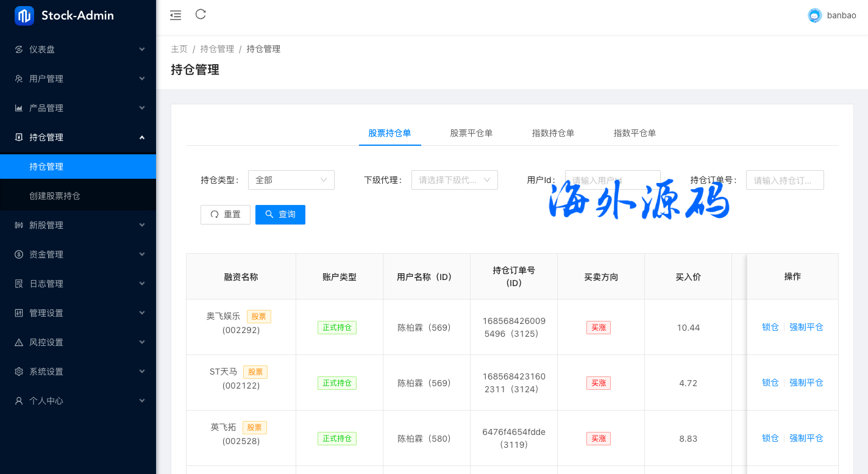Click the blue 查询 search button
Viewport: 868px width, 474px height.
click(280, 215)
